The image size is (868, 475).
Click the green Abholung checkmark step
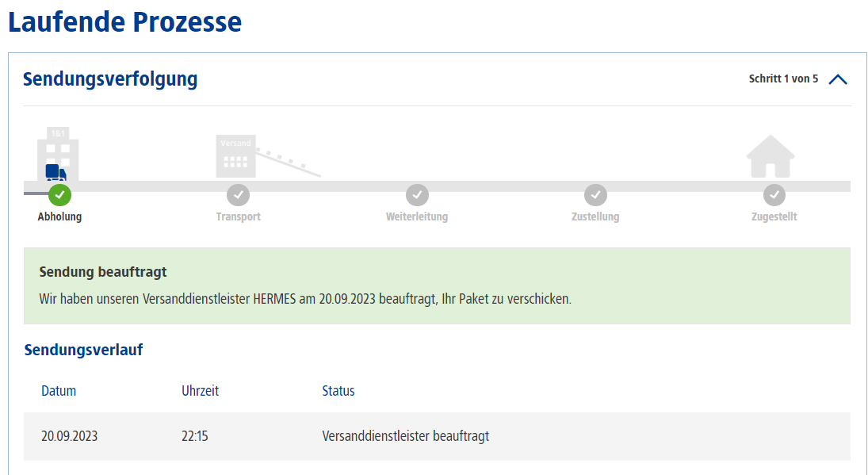pos(59,195)
